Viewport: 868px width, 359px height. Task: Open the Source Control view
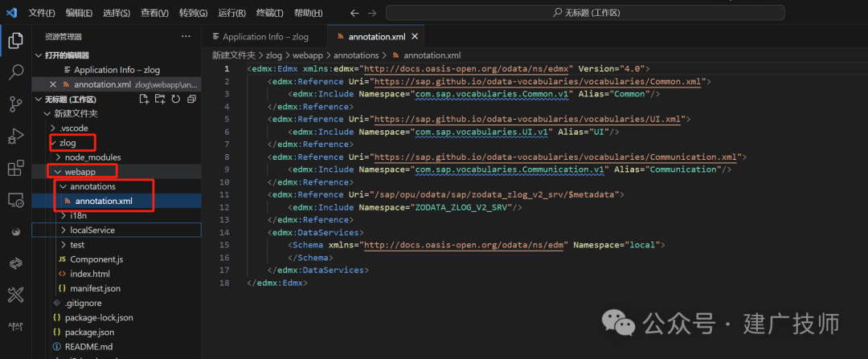click(16, 104)
